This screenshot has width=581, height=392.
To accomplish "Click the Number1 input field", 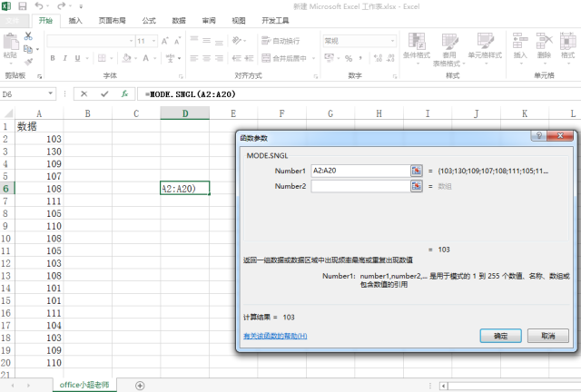I will pos(360,171).
